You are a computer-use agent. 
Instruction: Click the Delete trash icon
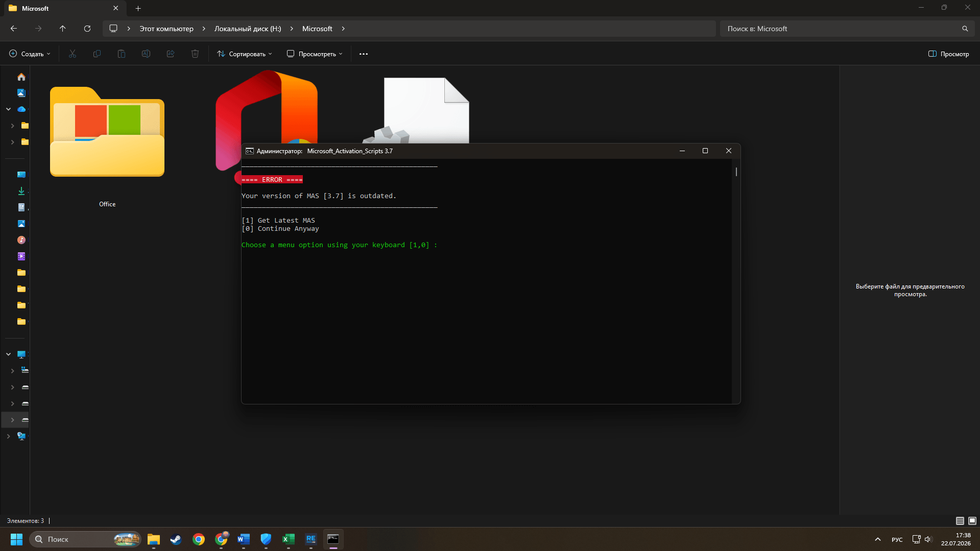point(195,54)
